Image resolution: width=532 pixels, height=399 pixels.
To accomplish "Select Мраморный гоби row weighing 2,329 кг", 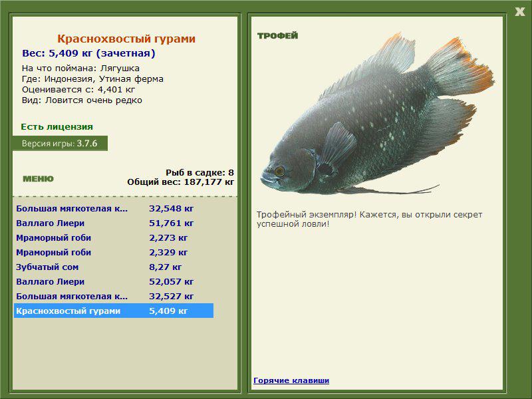I will pyautogui.click(x=114, y=252).
